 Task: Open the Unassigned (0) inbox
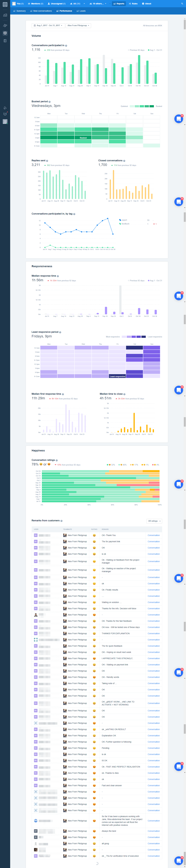click(57, 4)
